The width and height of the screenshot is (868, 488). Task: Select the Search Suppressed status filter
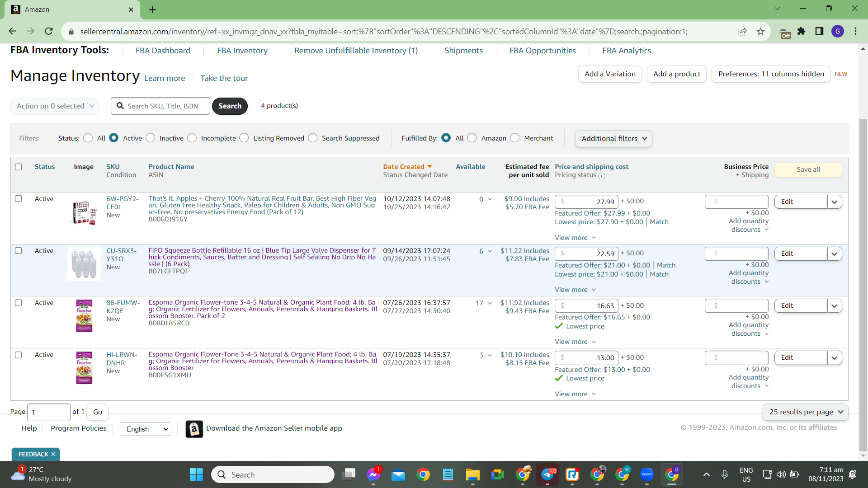pyautogui.click(x=313, y=138)
